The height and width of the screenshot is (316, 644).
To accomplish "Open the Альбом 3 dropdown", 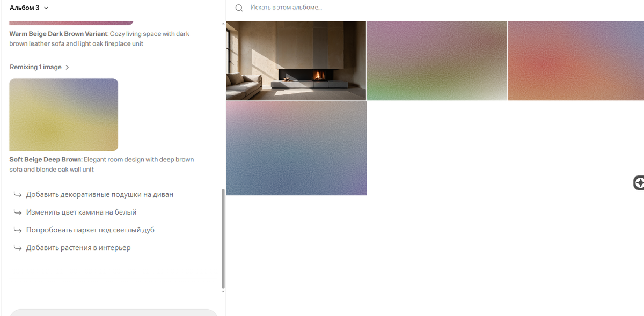I will 29,8.
